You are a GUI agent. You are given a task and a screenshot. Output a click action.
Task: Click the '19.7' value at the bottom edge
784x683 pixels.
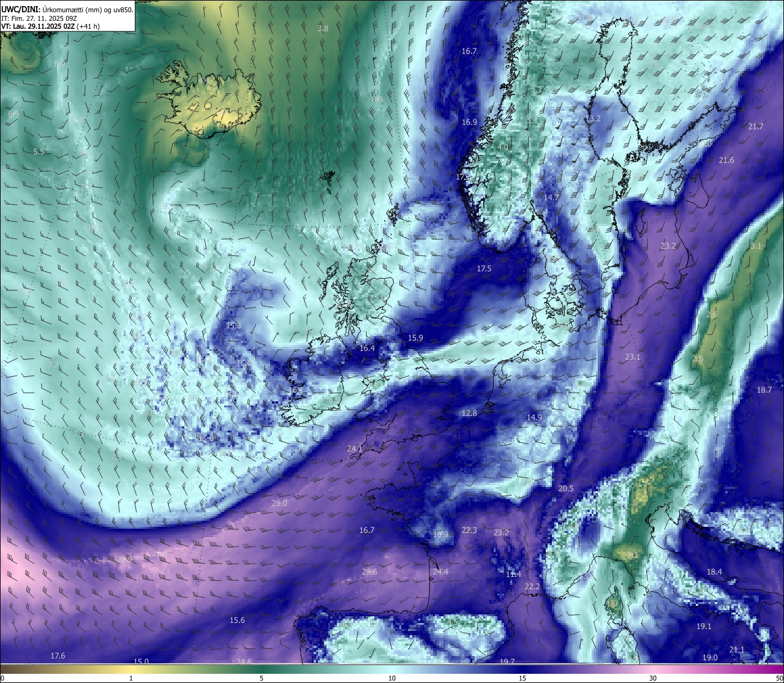click(507, 662)
